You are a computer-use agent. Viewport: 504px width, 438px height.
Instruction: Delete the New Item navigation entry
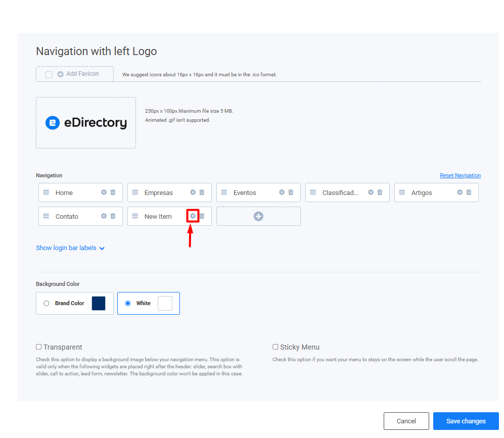(202, 216)
